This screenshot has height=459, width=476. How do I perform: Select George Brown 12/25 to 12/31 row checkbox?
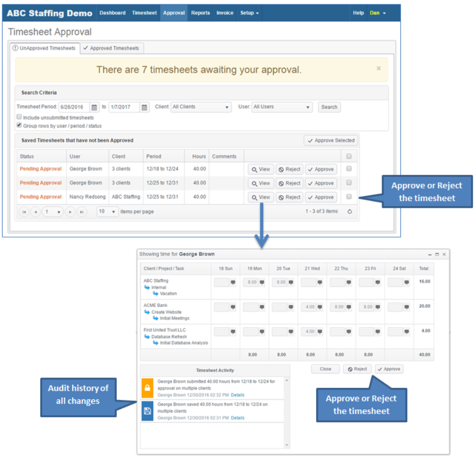click(x=349, y=183)
